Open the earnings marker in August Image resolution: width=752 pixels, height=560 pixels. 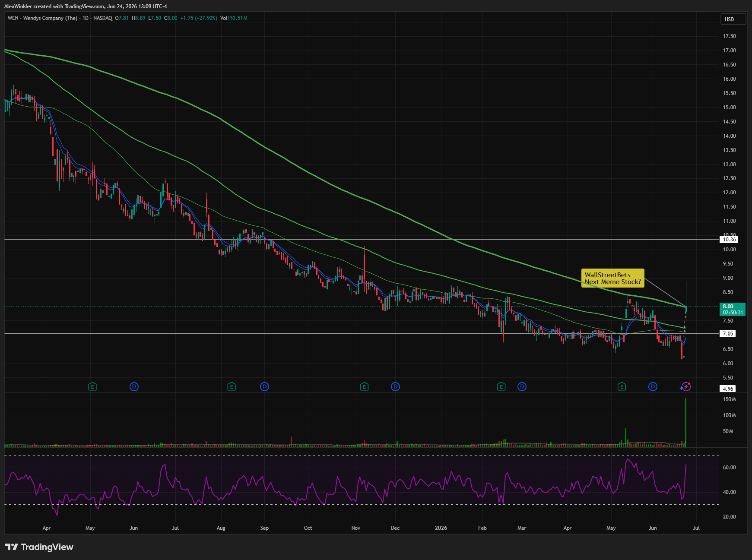pyautogui.click(x=232, y=386)
